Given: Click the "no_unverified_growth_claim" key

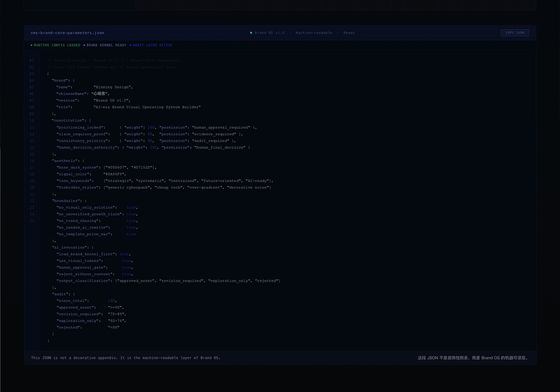Looking at the screenshot, I should 90,214.
